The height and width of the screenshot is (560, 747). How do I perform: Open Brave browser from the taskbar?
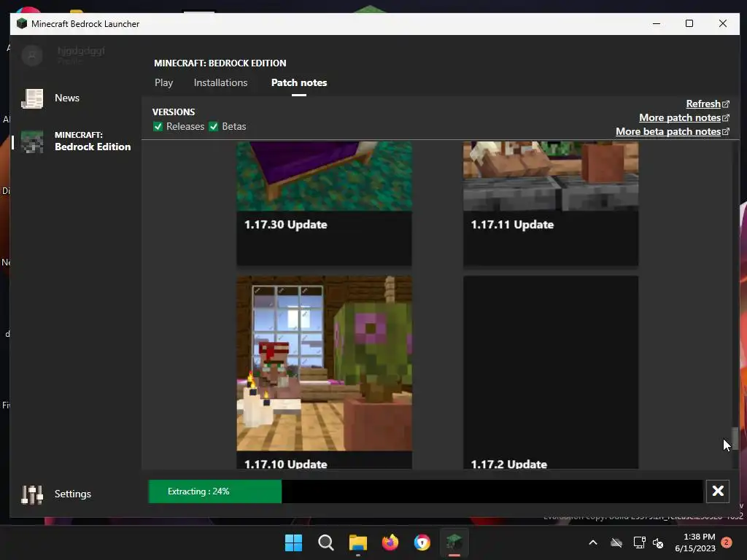pos(422,542)
